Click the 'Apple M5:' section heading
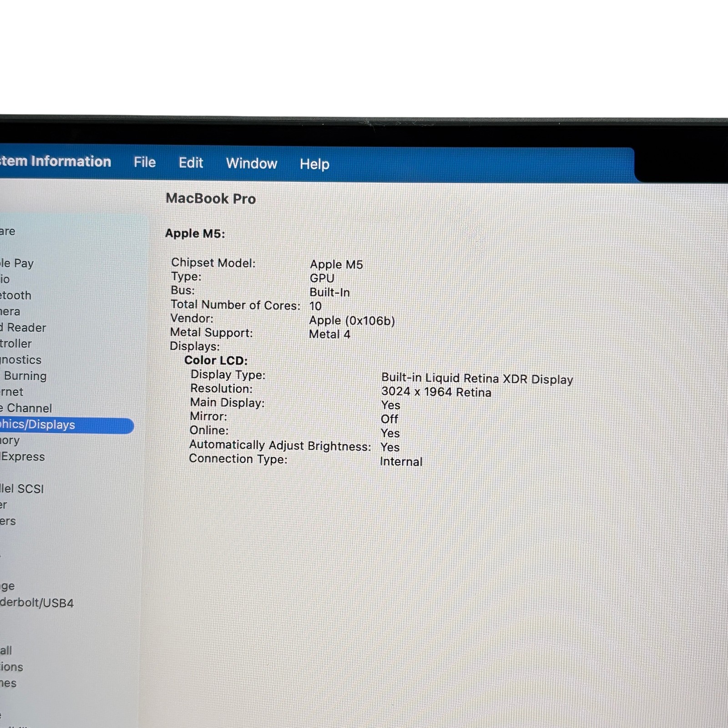Screen dimensions: 728x728 [195, 233]
